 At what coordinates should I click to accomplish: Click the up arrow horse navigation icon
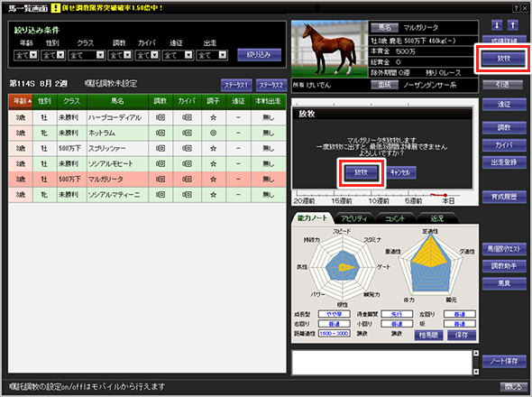click(x=513, y=25)
